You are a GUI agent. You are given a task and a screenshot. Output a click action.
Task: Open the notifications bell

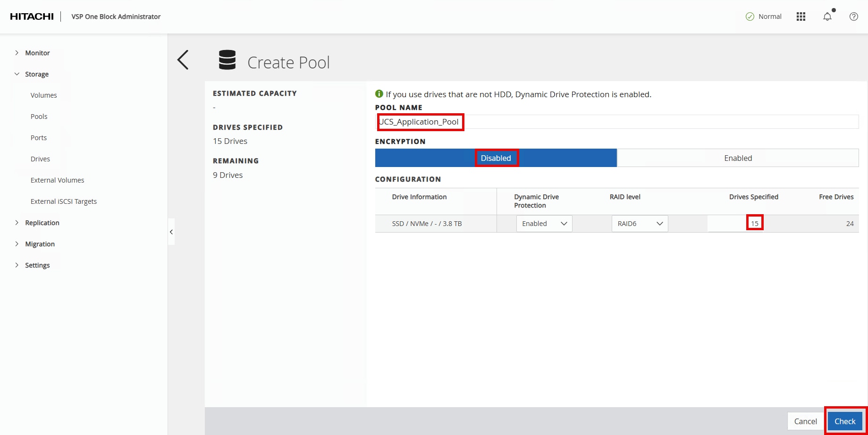[827, 17]
